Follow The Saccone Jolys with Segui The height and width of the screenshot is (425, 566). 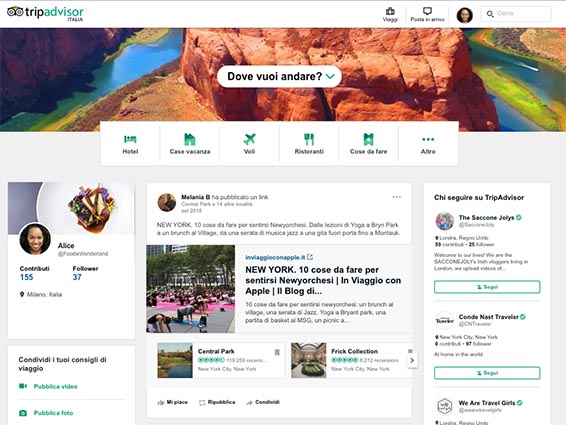point(487,287)
